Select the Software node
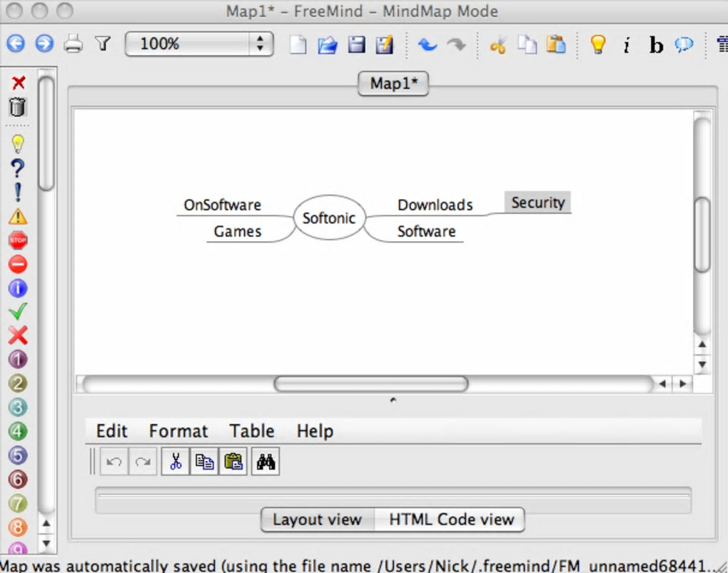The image size is (728, 573). pyautogui.click(x=426, y=231)
